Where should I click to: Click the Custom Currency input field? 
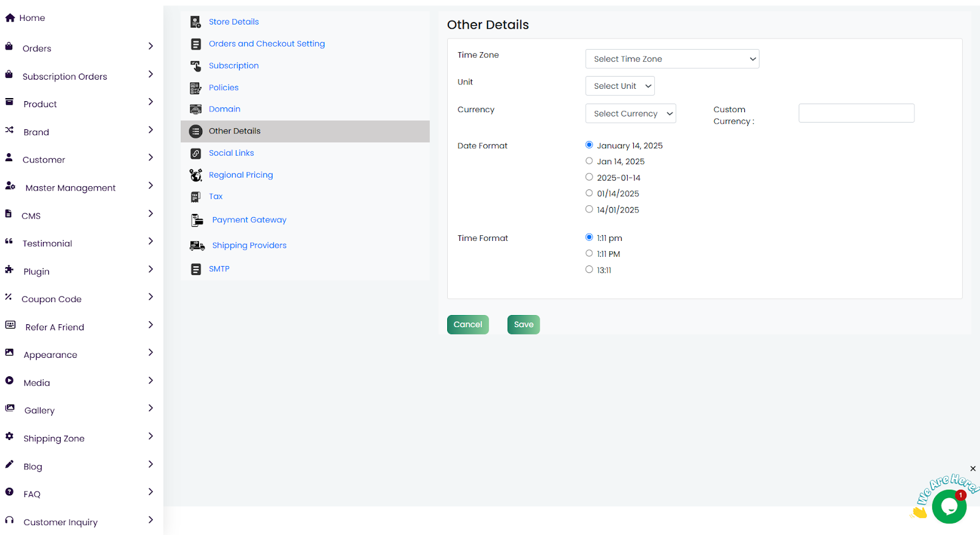tap(856, 113)
